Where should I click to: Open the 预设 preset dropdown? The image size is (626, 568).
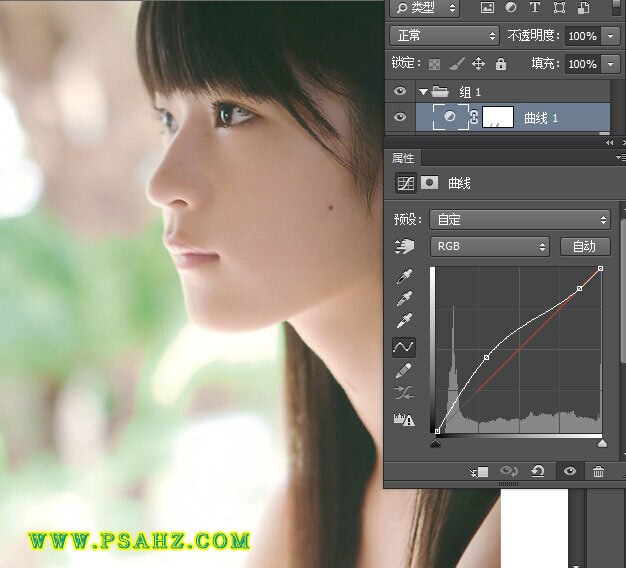pos(521,220)
